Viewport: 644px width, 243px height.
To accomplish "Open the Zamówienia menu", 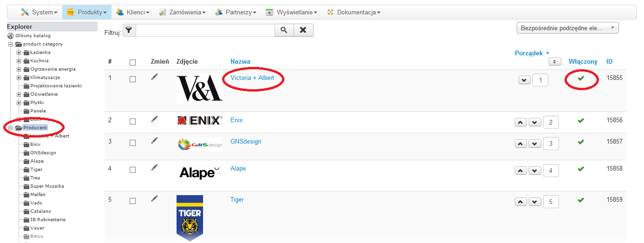I will [x=182, y=12].
